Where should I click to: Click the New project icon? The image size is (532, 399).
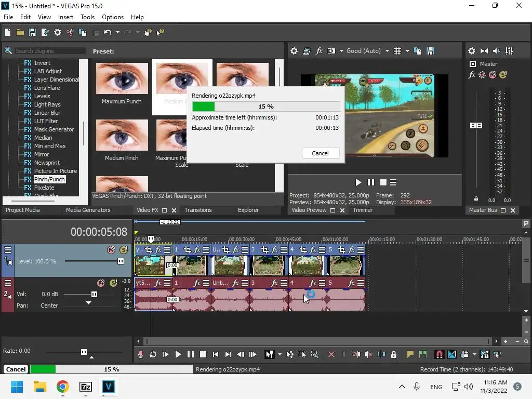[8, 32]
